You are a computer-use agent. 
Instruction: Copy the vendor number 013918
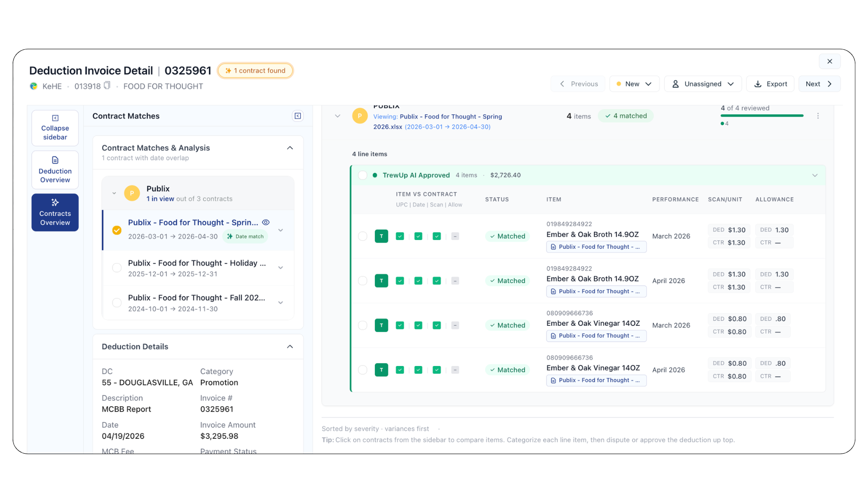[x=107, y=85]
